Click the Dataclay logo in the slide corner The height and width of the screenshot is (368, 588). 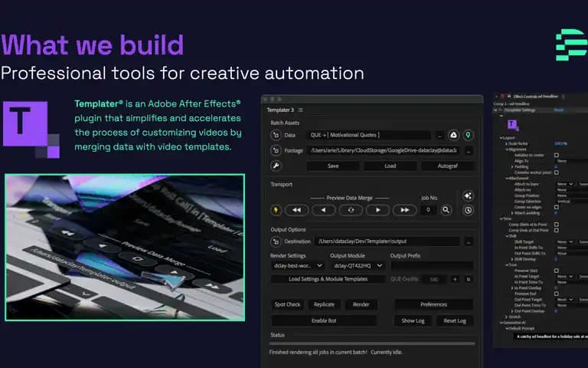(571, 44)
